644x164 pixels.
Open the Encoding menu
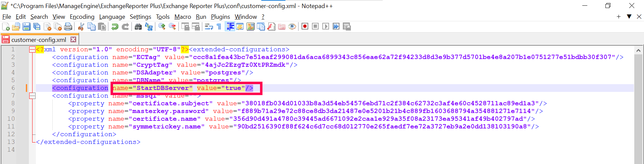pos(82,17)
